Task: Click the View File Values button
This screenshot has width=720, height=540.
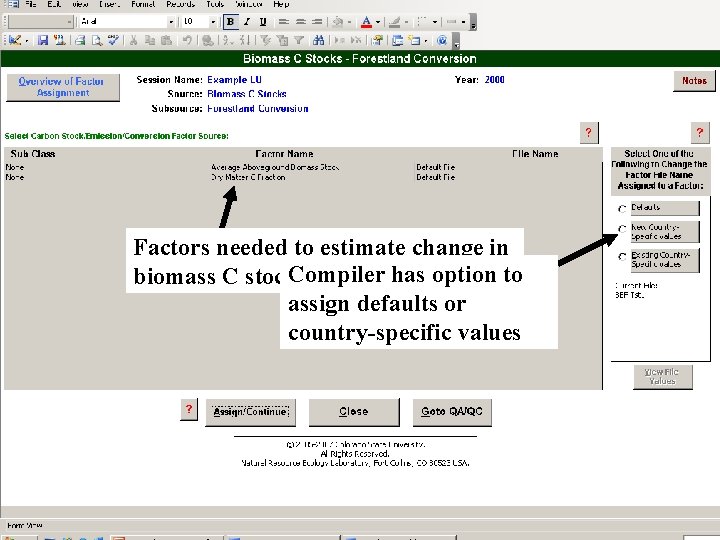Action: 662,377
